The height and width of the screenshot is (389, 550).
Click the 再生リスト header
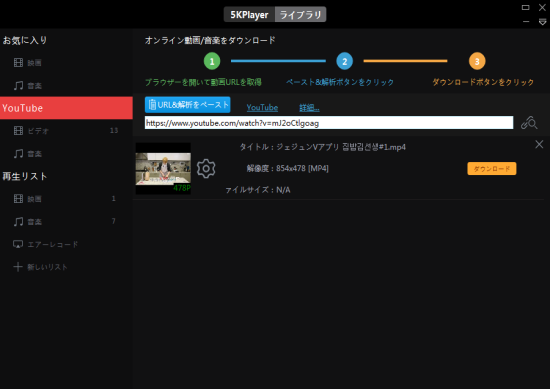25,176
